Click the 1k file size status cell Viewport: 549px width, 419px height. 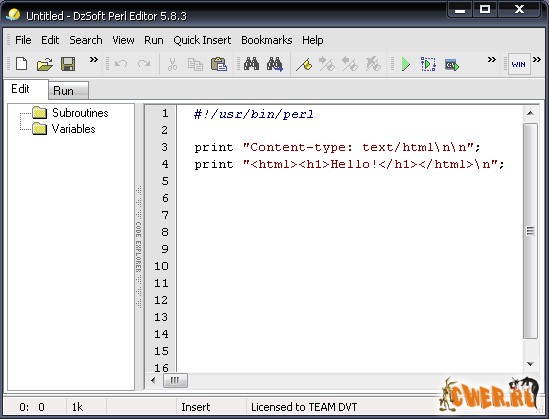(86, 407)
